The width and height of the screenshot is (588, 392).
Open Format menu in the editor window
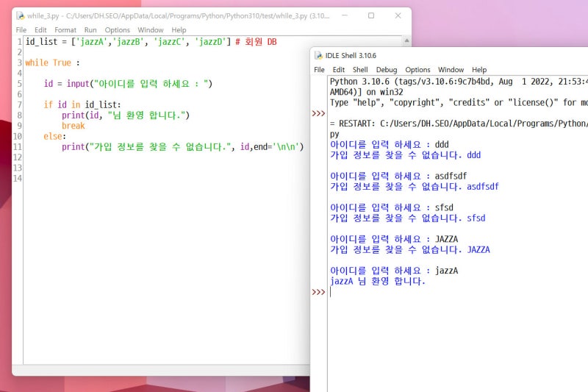coord(65,30)
